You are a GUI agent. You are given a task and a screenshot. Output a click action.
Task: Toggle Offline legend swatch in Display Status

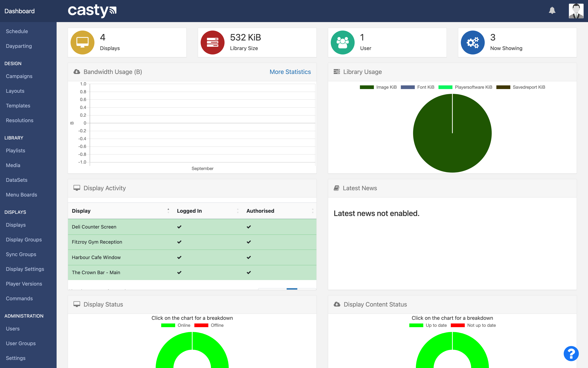tap(201, 325)
